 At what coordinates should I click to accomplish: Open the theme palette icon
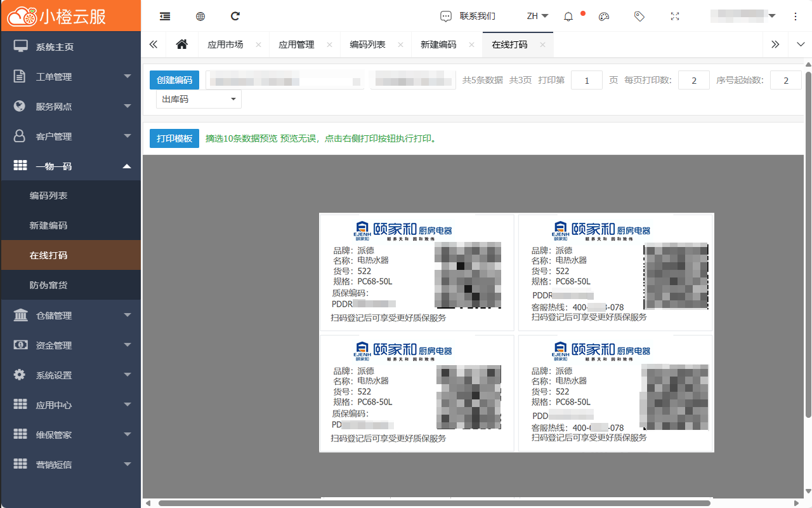coord(604,17)
